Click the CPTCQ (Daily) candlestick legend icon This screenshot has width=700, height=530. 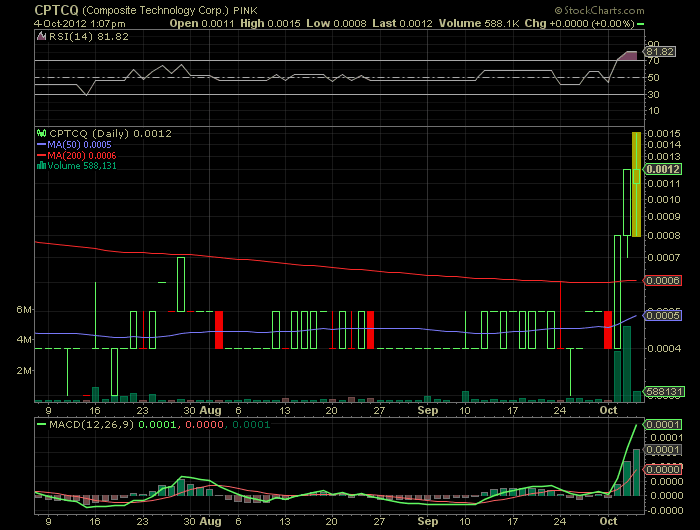coord(42,133)
